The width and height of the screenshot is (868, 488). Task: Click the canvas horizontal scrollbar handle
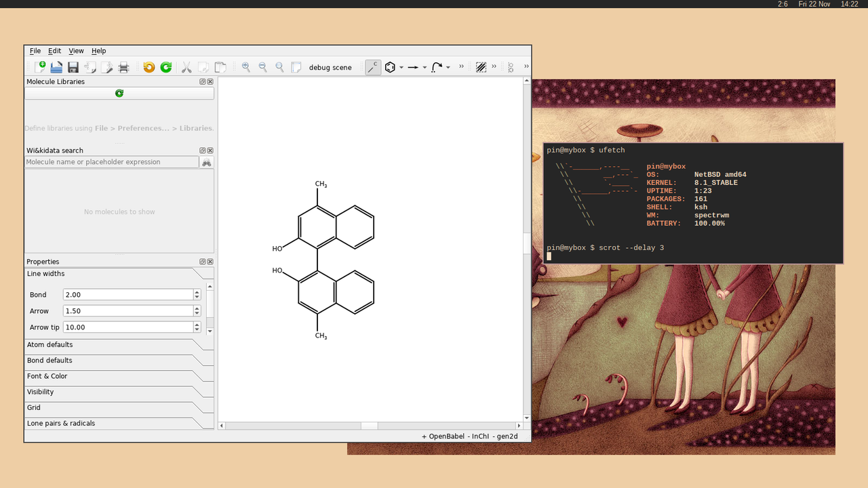coord(369,426)
